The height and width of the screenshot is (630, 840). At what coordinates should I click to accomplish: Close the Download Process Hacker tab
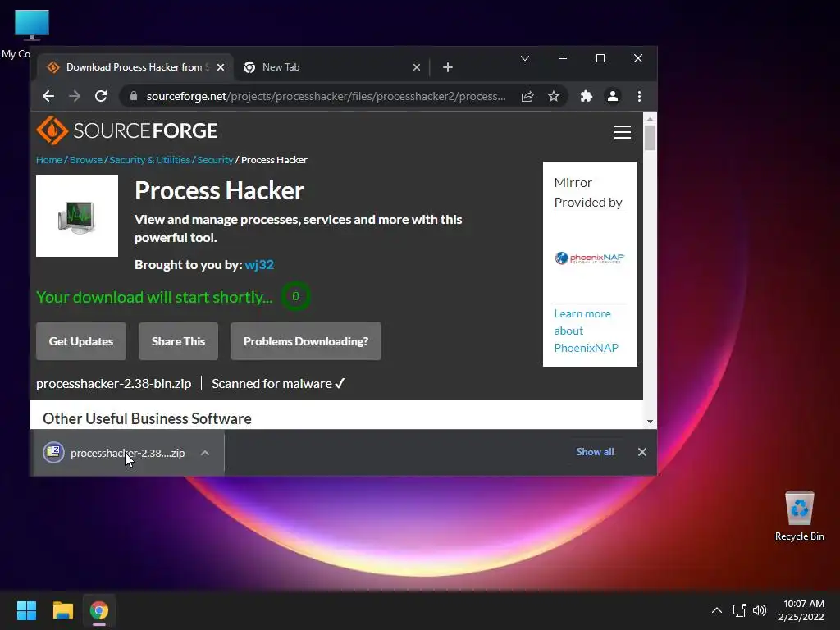[221, 67]
